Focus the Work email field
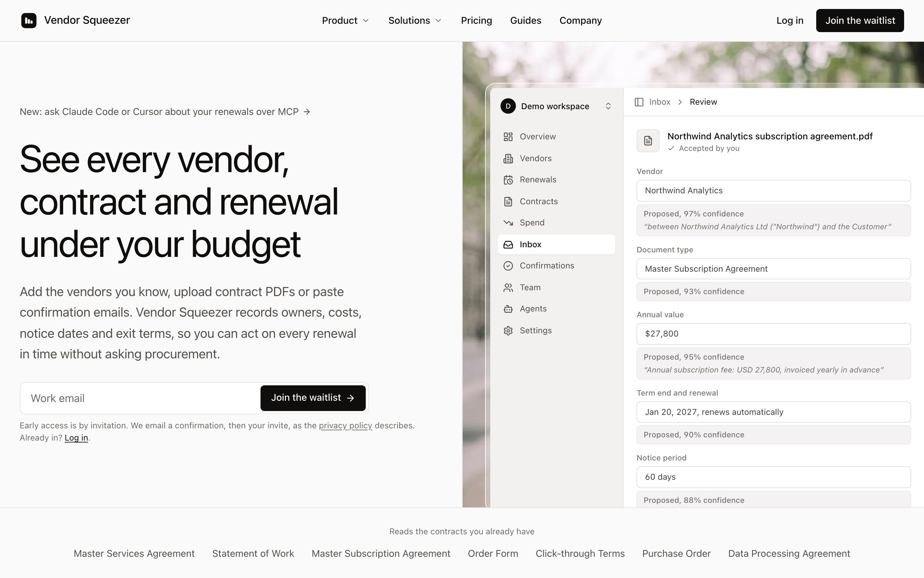Screen dimensions: 924x578 tap(141, 398)
